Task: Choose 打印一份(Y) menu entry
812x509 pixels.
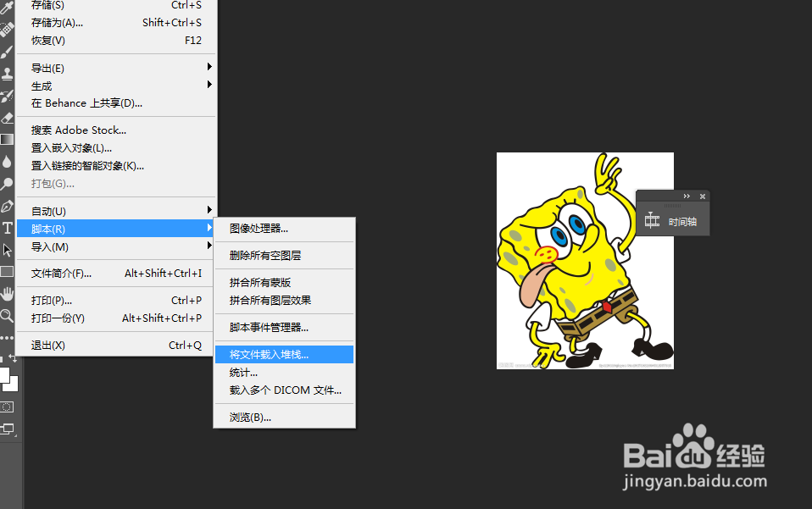Action: click(x=116, y=318)
